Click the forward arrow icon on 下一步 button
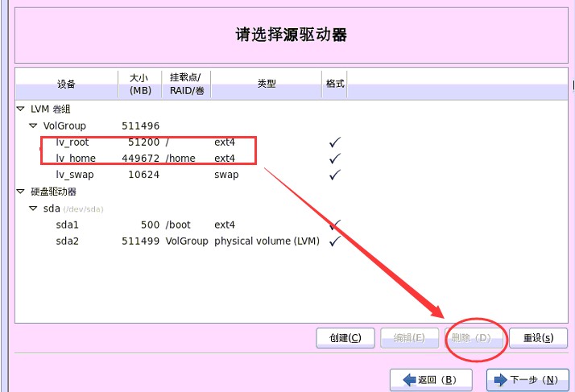Screen dimensions: 575x392 point(501,380)
